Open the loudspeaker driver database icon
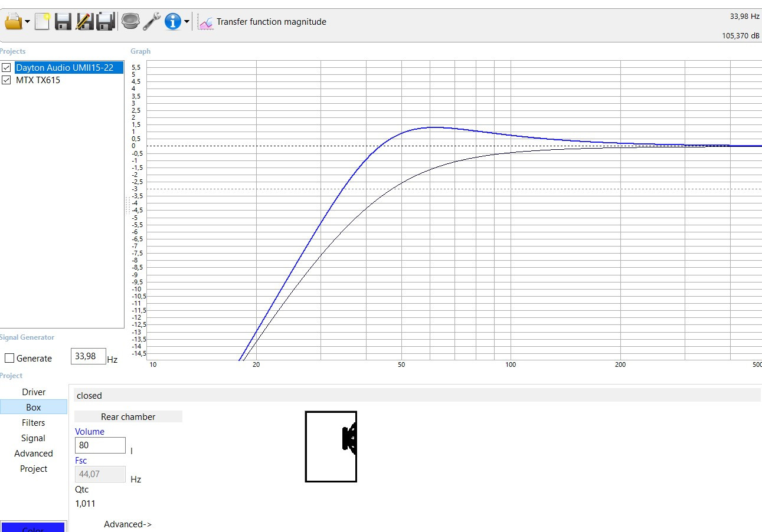 click(130, 22)
